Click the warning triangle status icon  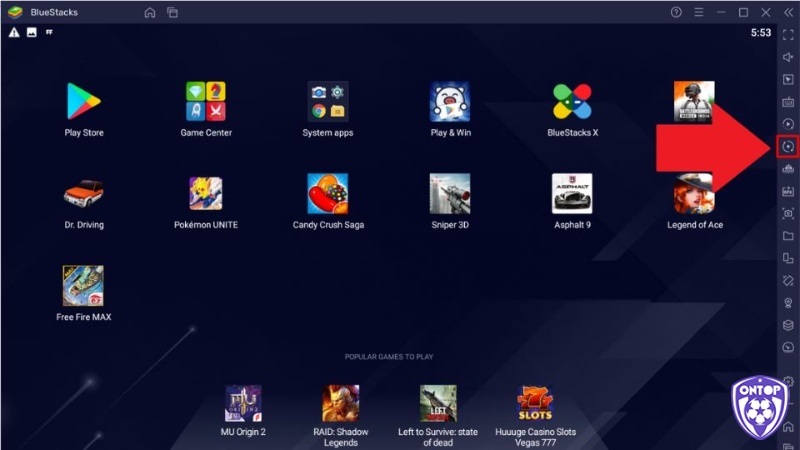click(x=14, y=33)
